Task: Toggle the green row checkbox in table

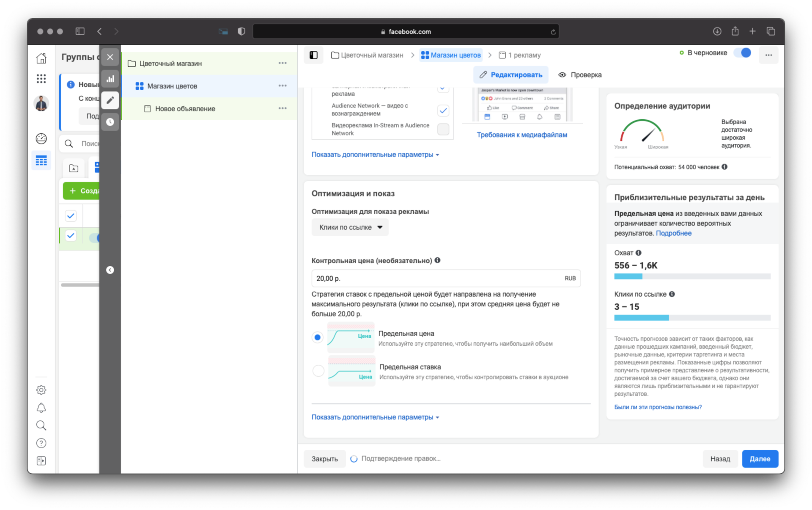Action: pyautogui.click(x=71, y=236)
